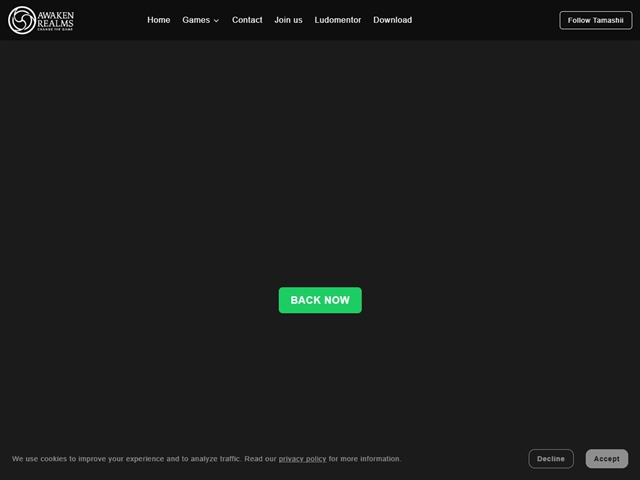Open the Contact page
The height and width of the screenshot is (480, 640).
(247, 20)
